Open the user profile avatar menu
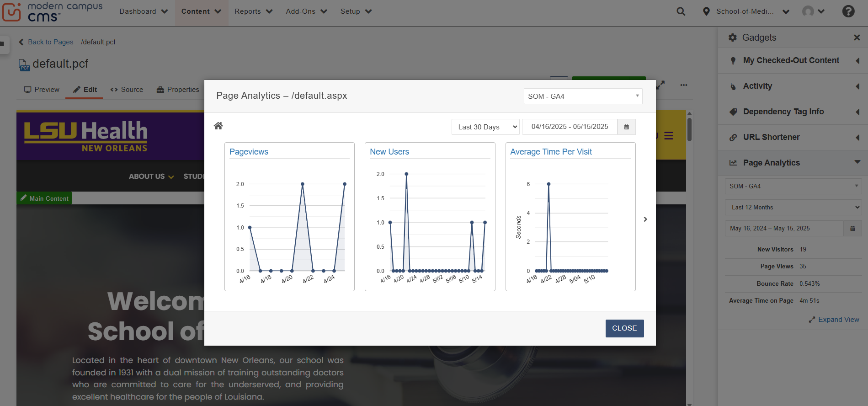Image resolution: width=868 pixels, height=406 pixels. [813, 11]
